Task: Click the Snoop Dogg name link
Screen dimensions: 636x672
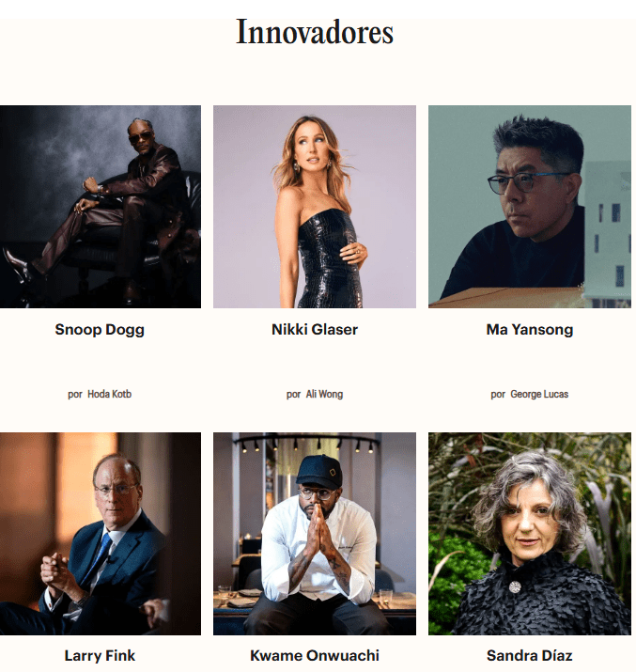Action: [100, 330]
